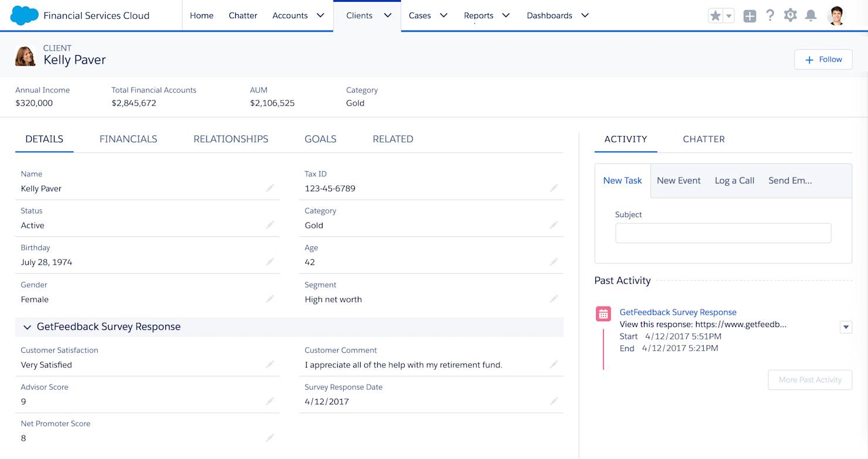Click the Very Satisfied value
This screenshot has width=868, height=459.
click(x=46, y=365)
